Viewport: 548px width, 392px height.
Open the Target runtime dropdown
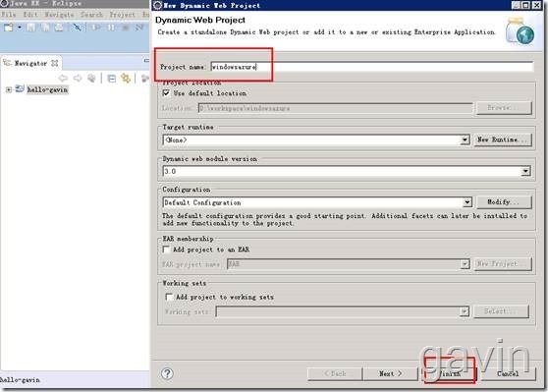465,140
